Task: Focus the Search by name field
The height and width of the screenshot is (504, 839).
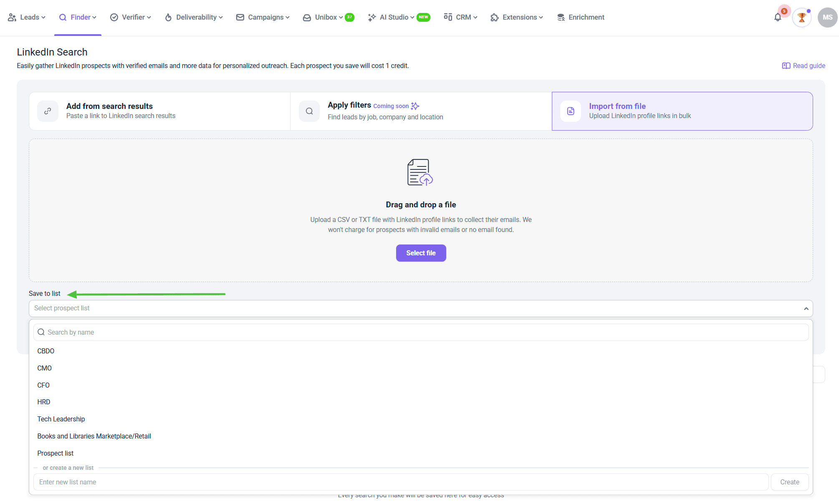Action: click(x=421, y=332)
